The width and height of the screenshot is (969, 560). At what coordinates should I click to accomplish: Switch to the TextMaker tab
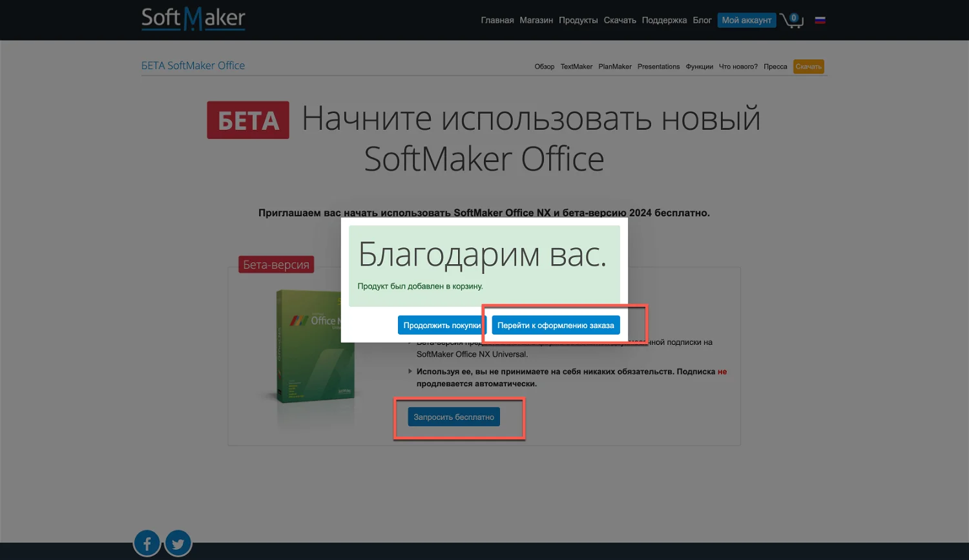click(x=576, y=67)
